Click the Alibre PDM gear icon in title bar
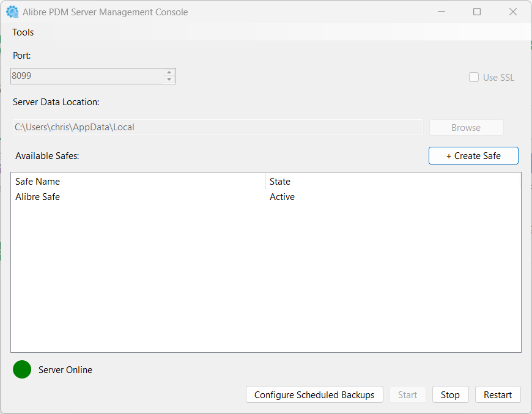 point(12,12)
